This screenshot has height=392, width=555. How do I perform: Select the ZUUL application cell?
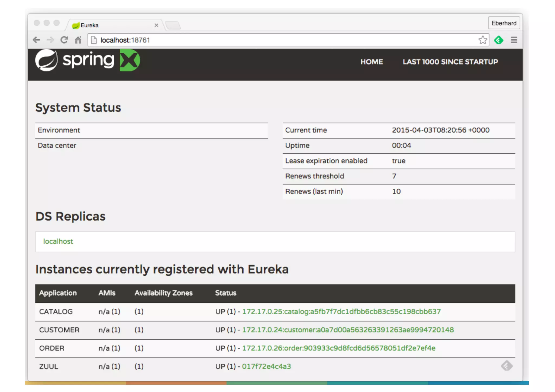[x=49, y=366]
